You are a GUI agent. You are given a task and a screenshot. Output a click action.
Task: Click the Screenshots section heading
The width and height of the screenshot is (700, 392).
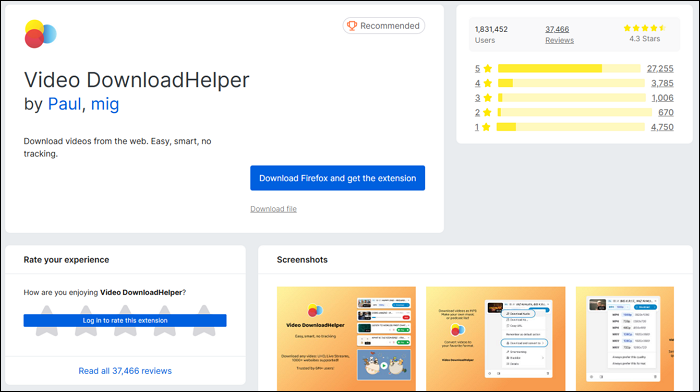tap(302, 260)
